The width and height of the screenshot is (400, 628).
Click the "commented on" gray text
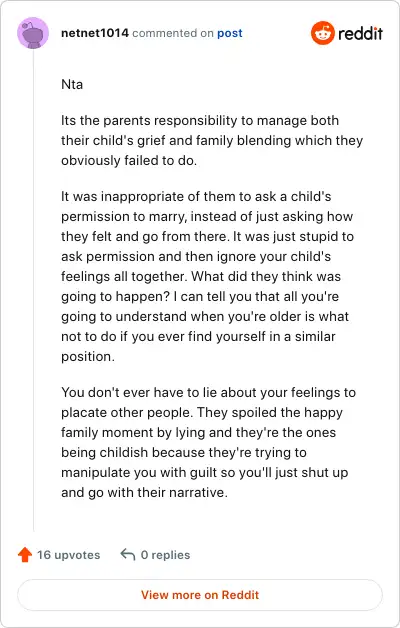point(173,33)
